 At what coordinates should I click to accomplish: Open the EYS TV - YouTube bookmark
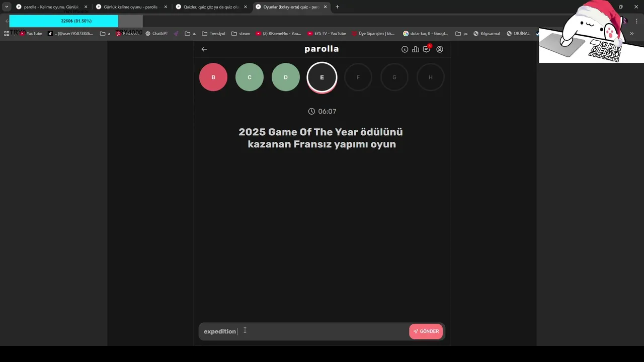[327, 33]
